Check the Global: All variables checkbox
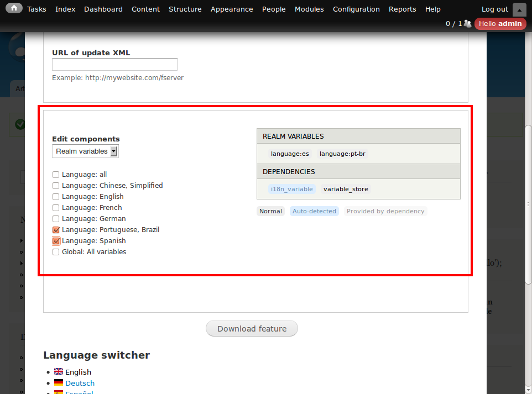The height and width of the screenshot is (394, 532). tap(56, 252)
